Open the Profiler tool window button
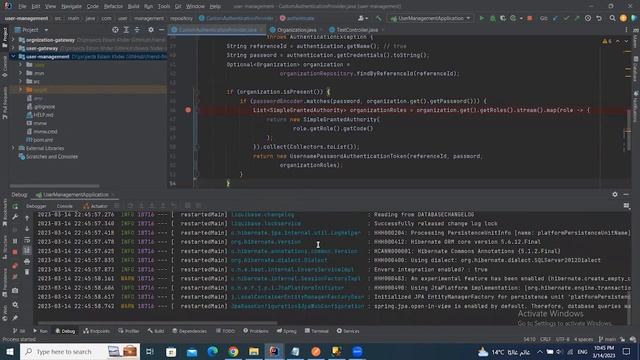 129,331
